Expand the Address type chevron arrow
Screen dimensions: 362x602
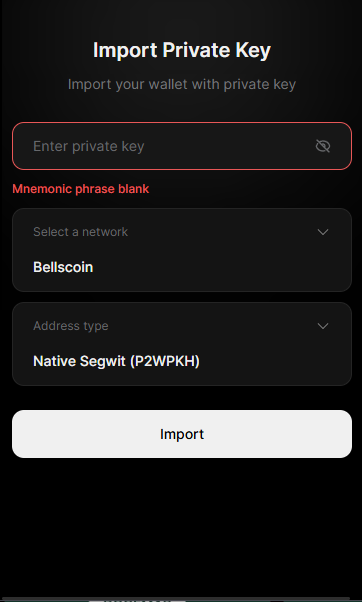pos(322,326)
